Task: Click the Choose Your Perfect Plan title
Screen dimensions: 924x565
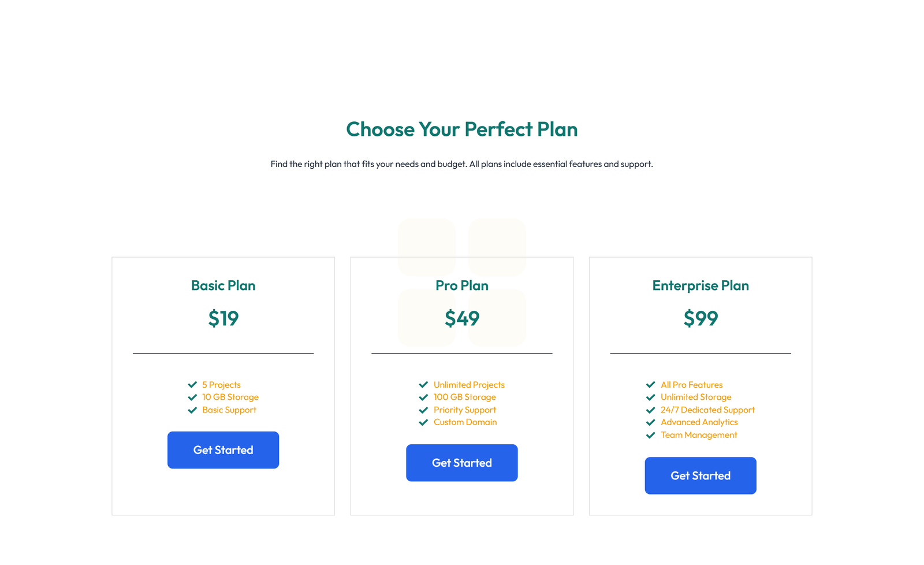Action: click(x=461, y=129)
